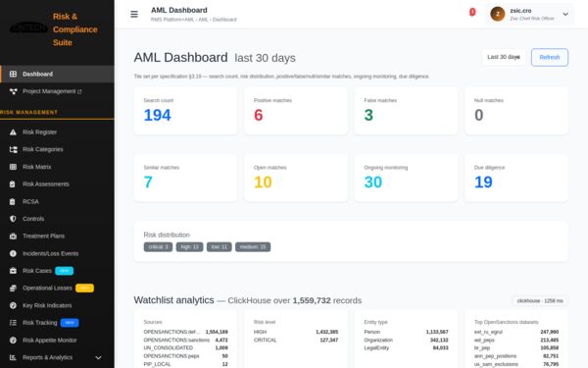Click the wd_peps dataset row
The width and height of the screenshot is (588, 368).
point(516,340)
